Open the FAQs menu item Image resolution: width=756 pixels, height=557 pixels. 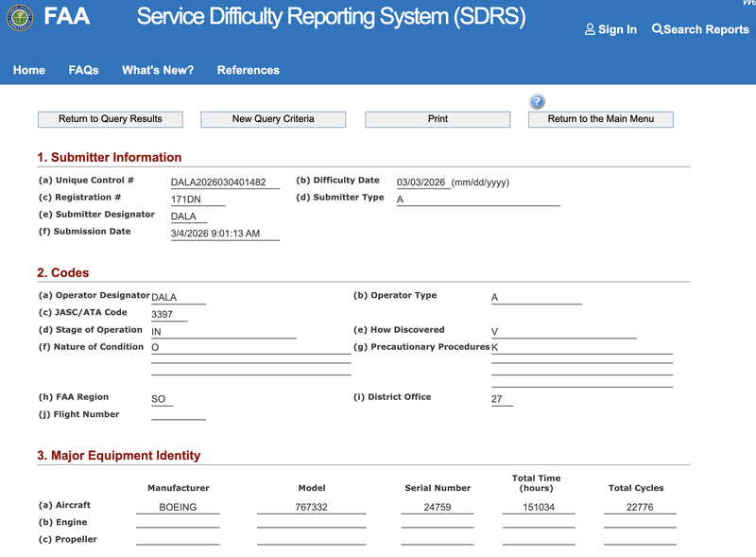pyautogui.click(x=83, y=70)
